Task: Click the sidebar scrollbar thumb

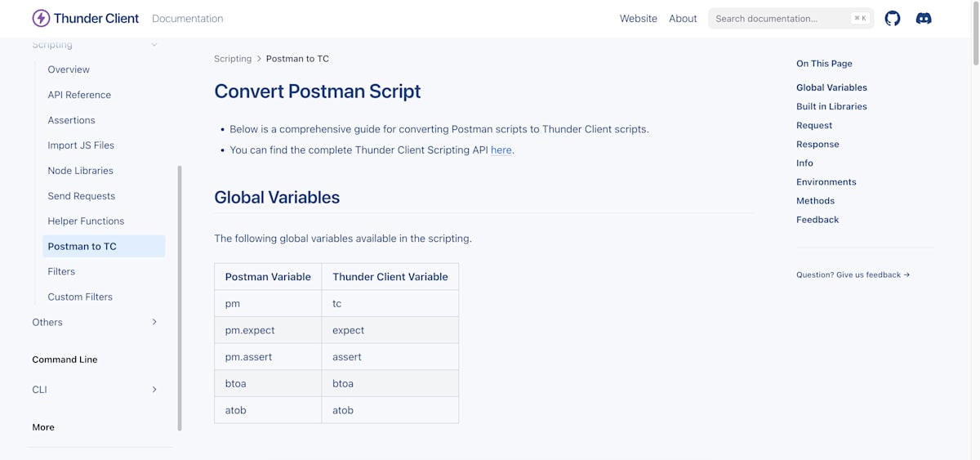Action: point(180,297)
